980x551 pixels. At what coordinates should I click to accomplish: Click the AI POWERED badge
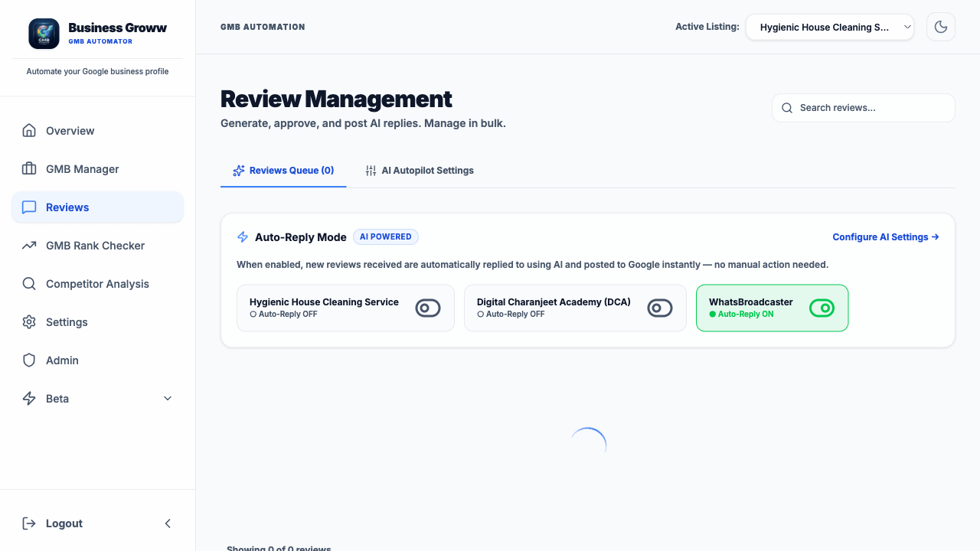pos(386,237)
